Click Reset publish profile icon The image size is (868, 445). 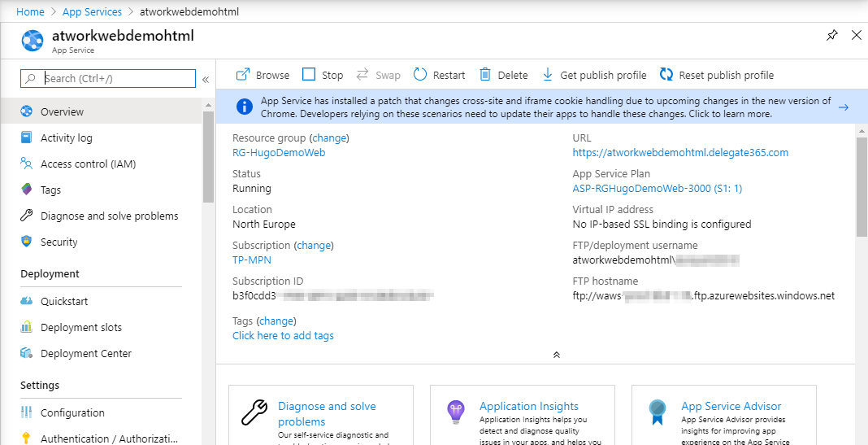click(666, 75)
